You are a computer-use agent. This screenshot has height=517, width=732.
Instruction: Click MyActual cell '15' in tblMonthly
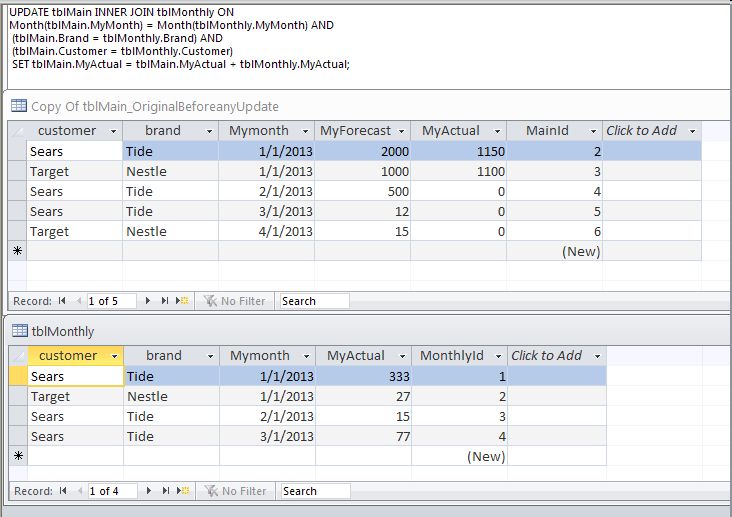(x=363, y=416)
